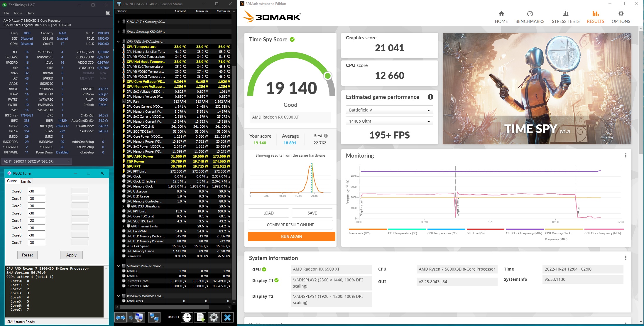Open Monitoring panel three-dot menu

(x=626, y=156)
